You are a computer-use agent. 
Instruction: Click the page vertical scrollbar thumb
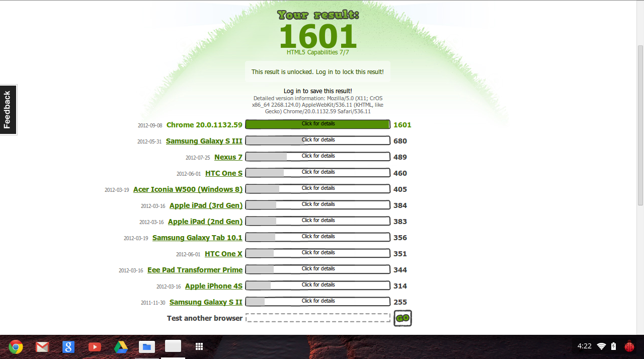[640, 125]
